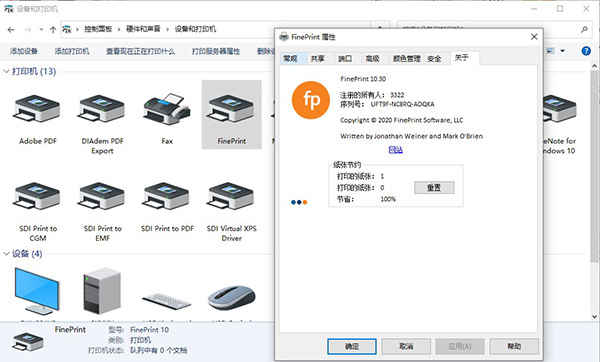Select the computer tower device icon
Image resolution: width=600 pixels, height=362 pixels.
(102, 291)
